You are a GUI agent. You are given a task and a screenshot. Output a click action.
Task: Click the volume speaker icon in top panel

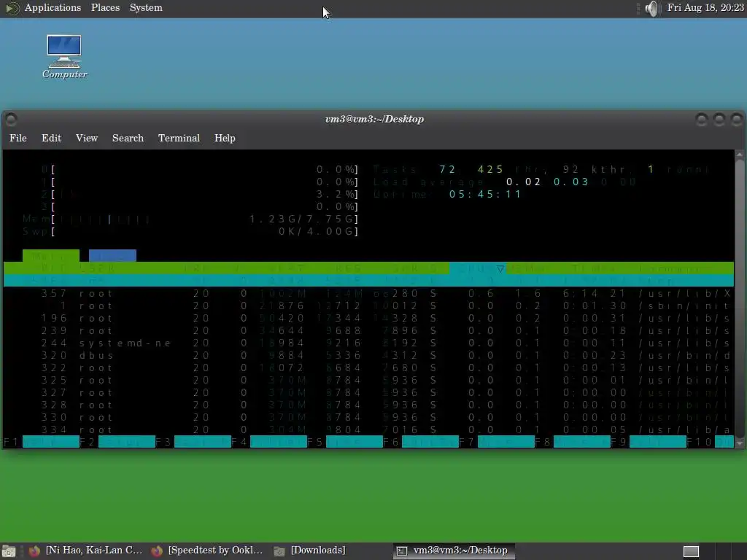(x=651, y=8)
